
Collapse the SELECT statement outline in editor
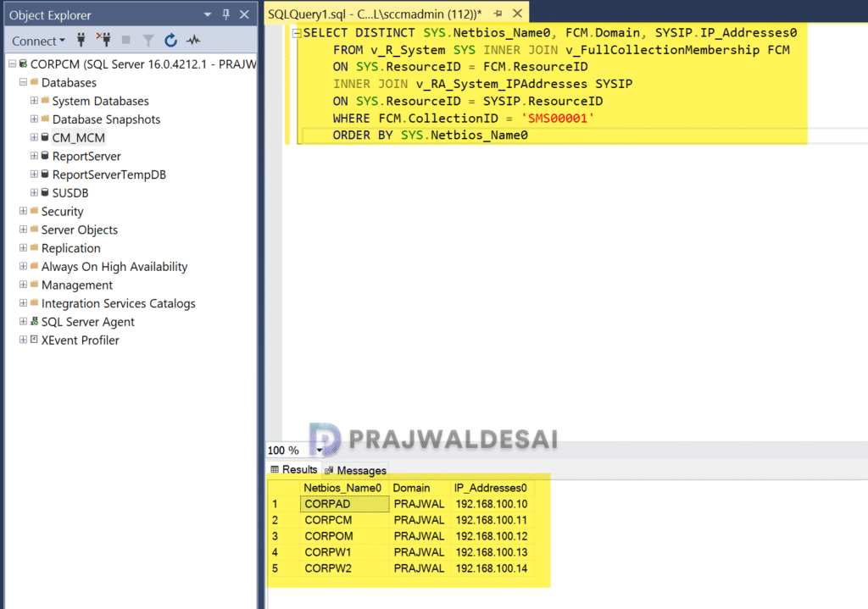click(297, 33)
